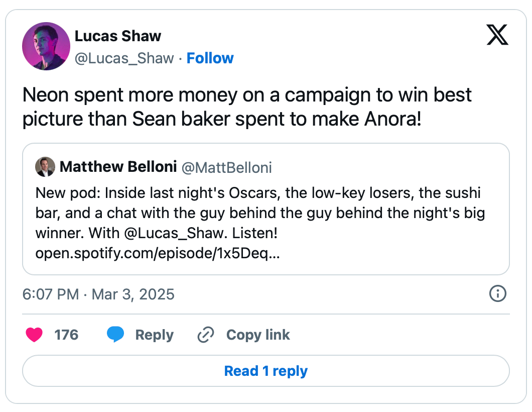Click the Lucas Shaw display name

[118, 36]
